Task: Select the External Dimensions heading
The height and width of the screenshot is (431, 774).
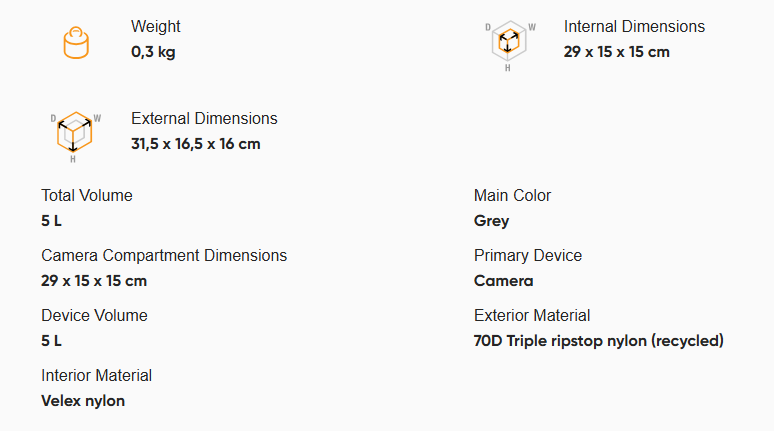Action: pyautogui.click(x=204, y=118)
